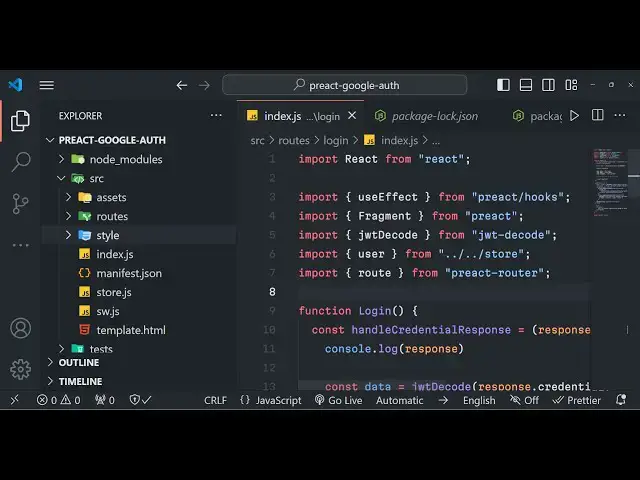
Task: Click the shield checkmark status icon
Action: click(x=140, y=400)
